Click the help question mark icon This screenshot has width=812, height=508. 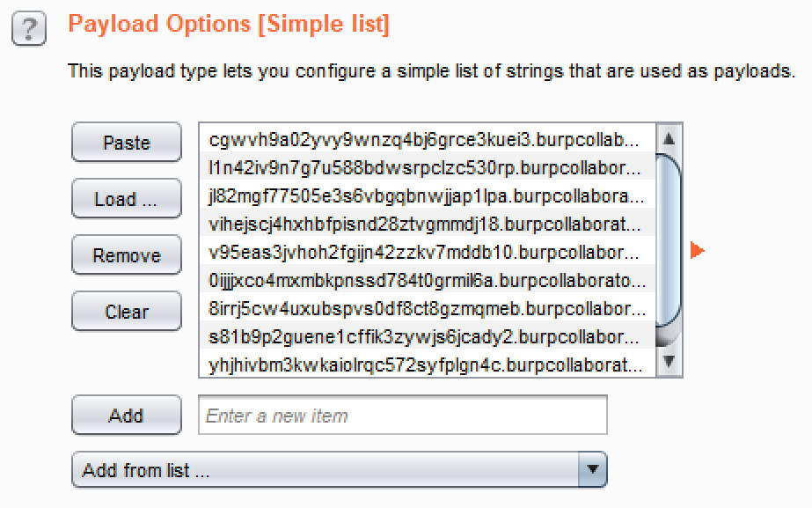(28, 30)
